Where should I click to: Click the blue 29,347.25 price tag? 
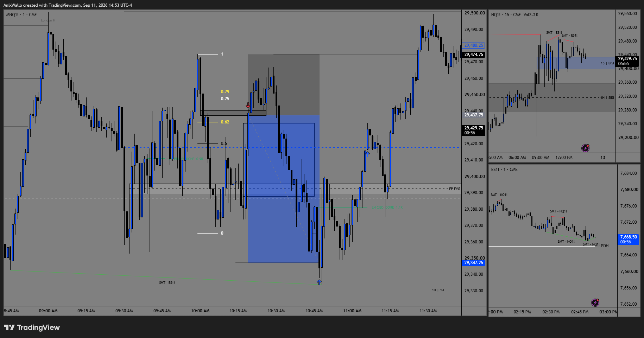473,263
